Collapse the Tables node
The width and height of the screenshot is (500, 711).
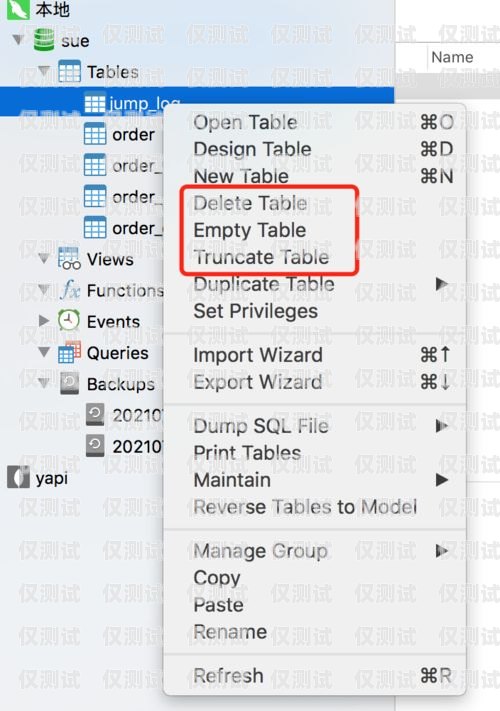click(44, 71)
